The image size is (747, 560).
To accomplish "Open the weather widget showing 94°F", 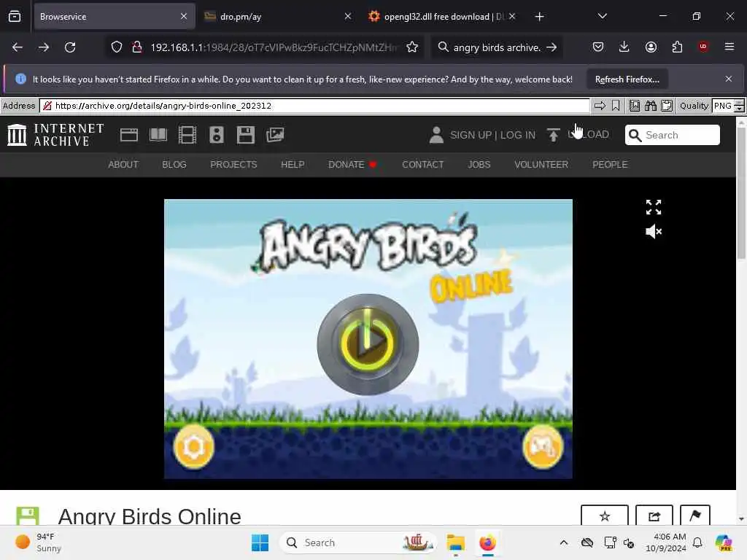I will pos(38,542).
